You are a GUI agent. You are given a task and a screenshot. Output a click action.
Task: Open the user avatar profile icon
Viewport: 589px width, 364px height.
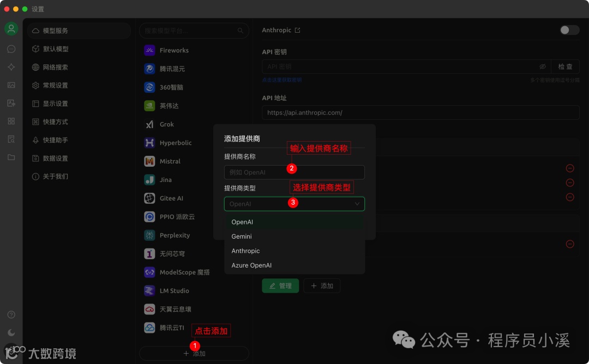click(11, 29)
